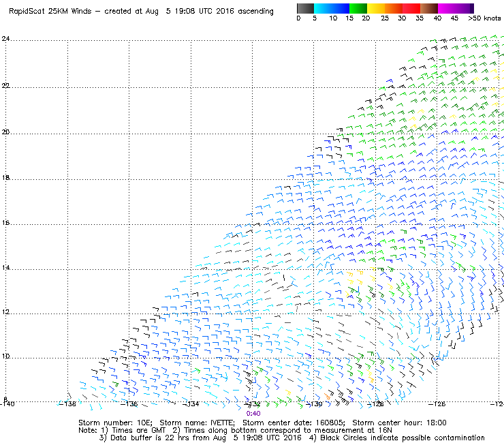Click the latitude axis label '22'

click(5, 86)
